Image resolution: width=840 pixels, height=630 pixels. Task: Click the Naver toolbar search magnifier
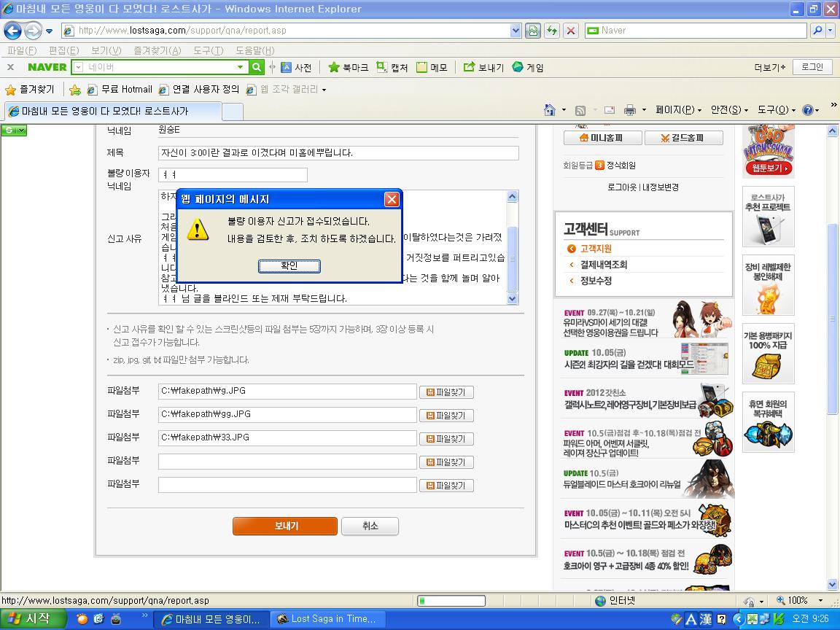[x=257, y=67]
